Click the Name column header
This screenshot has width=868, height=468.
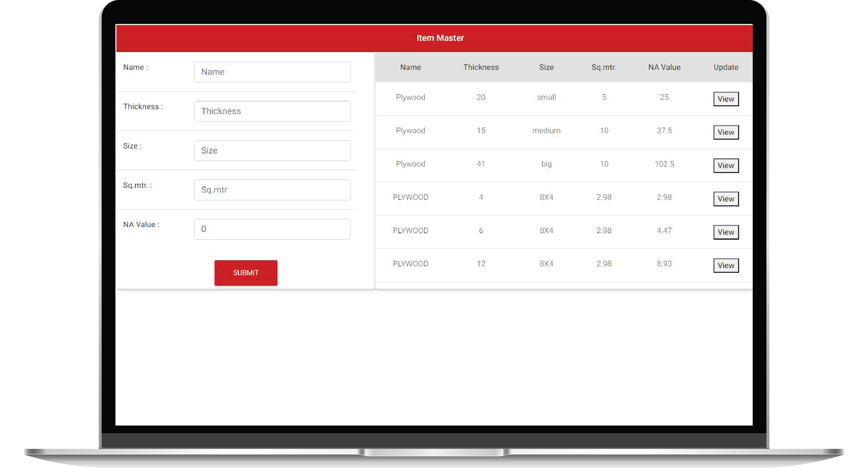410,67
